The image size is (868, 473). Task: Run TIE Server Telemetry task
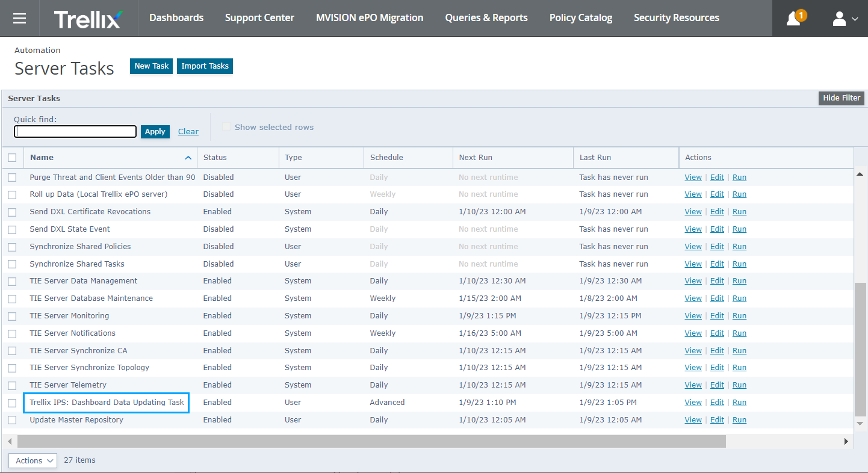pyautogui.click(x=739, y=385)
